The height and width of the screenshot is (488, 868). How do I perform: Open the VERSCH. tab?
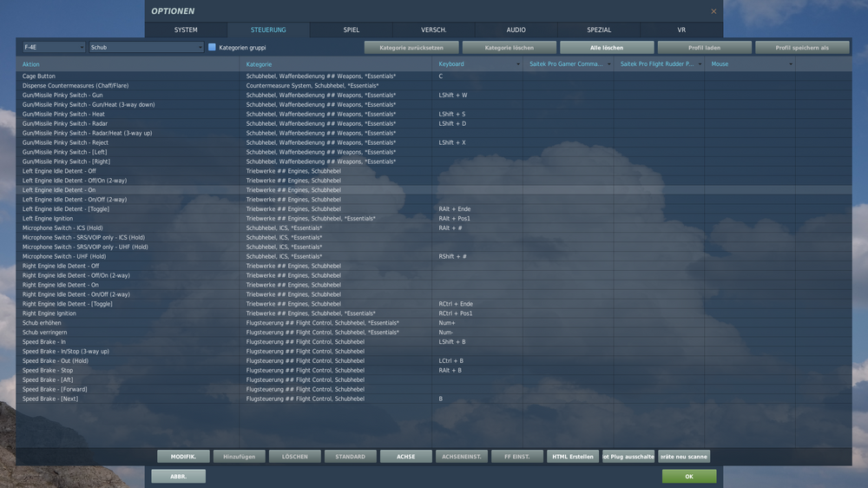tap(433, 30)
